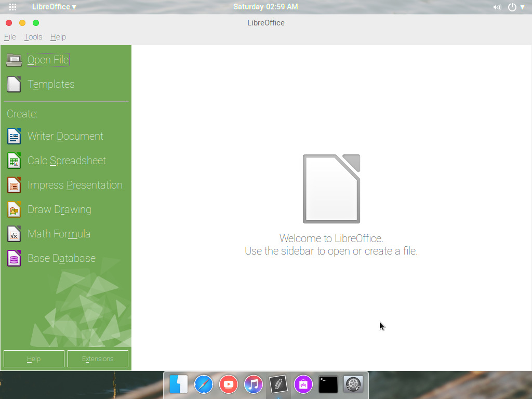The image size is (532, 399).
Task: Start an Impress Presentation
Action: pyautogui.click(x=75, y=185)
